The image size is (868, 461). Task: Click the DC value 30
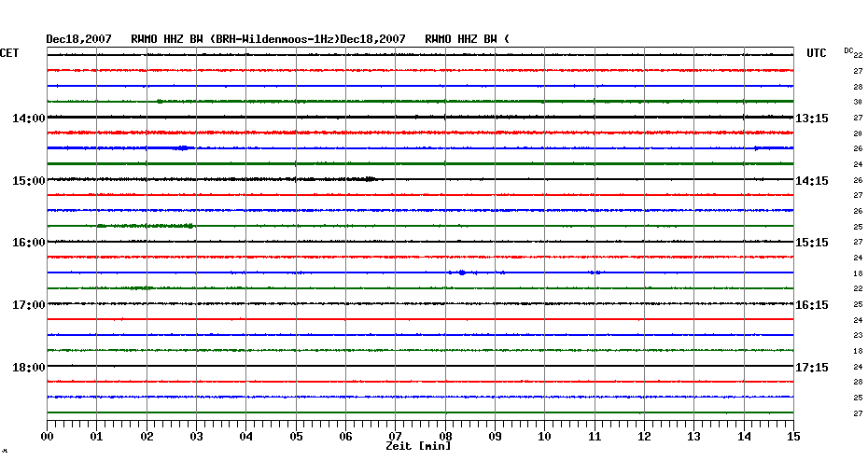tap(858, 103)
